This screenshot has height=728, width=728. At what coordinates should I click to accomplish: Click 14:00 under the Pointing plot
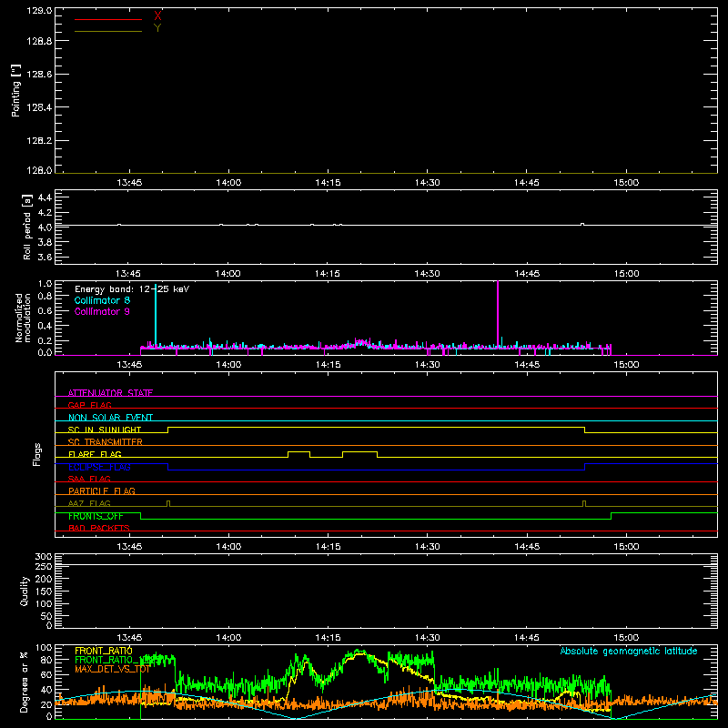tap(228, 183)
